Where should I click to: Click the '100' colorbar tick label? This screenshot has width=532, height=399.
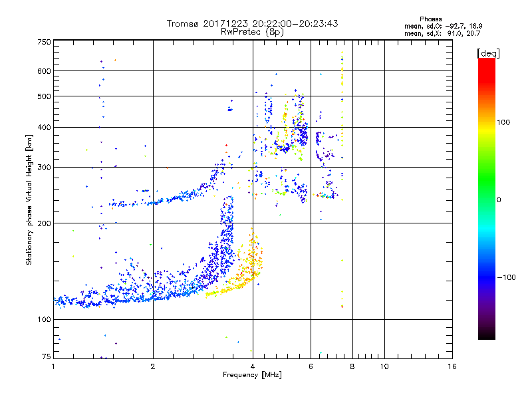(503, 122)
